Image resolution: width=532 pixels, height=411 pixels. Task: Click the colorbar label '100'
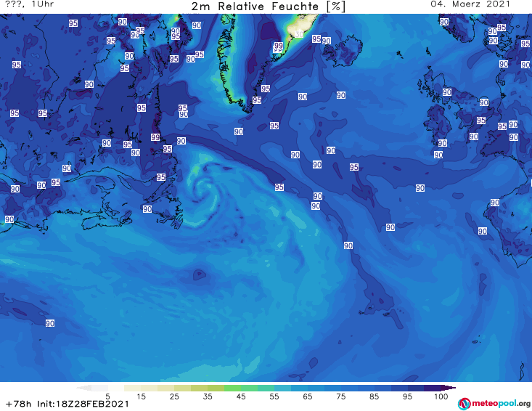[441, 396]
